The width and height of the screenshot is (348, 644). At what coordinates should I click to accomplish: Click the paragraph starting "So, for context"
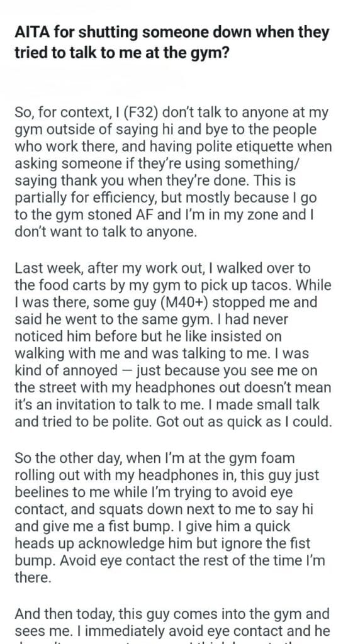click(x=173, y=172)
